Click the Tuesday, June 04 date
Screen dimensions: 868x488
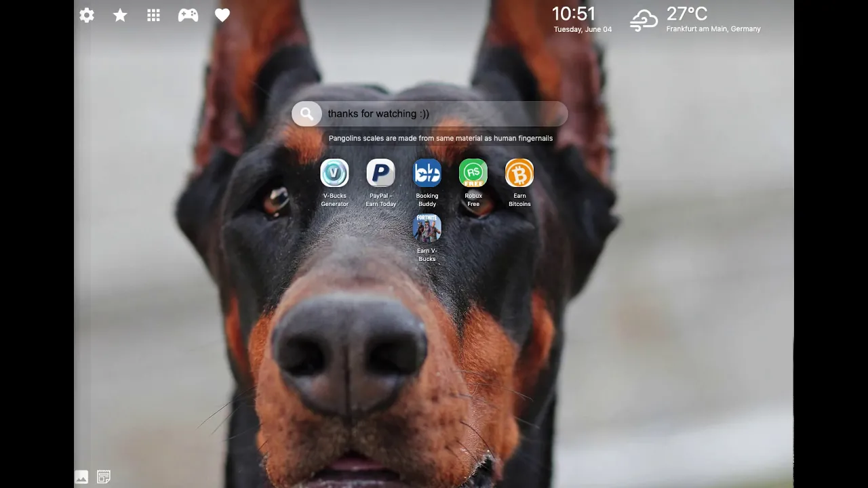583,29
